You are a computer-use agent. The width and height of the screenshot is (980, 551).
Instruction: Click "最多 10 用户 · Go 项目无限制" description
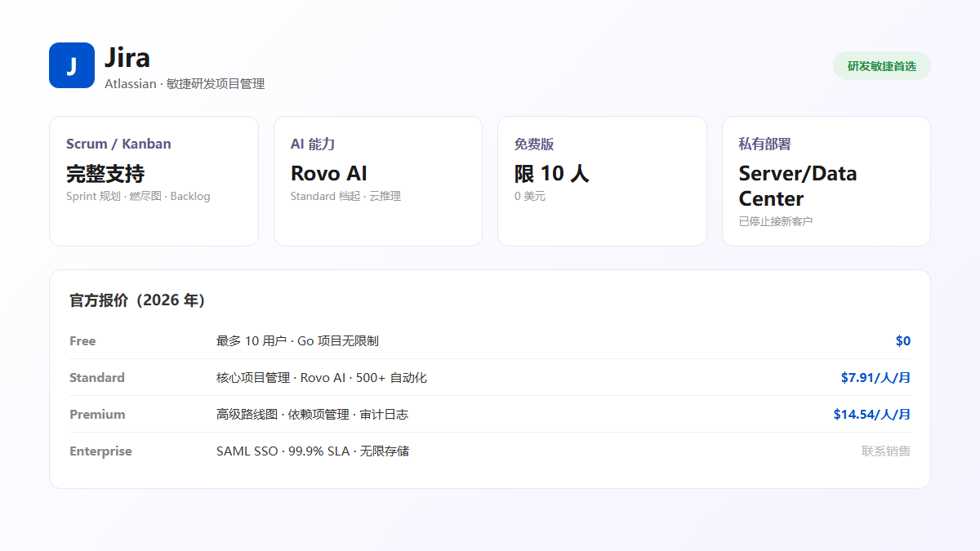297,341
